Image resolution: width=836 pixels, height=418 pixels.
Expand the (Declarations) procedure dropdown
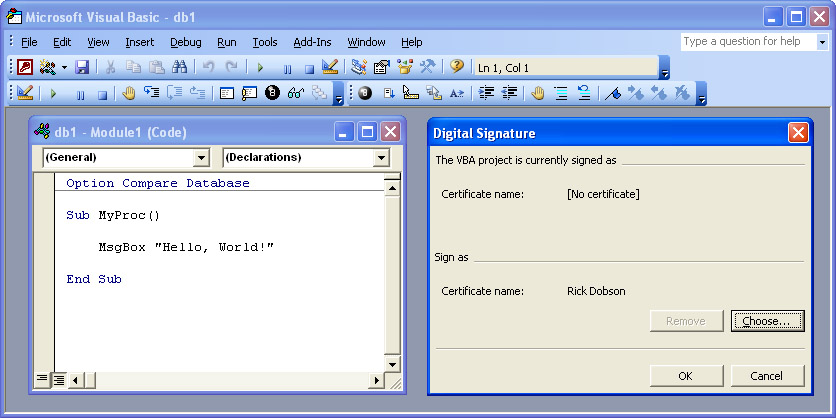tap(381, 158)
